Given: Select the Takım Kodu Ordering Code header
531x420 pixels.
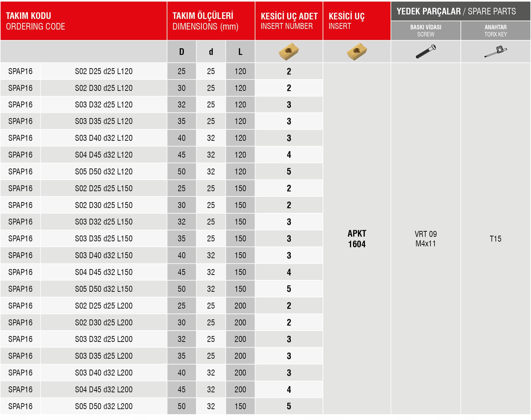Looking at the screenshot, I should [x=36, y=21].
